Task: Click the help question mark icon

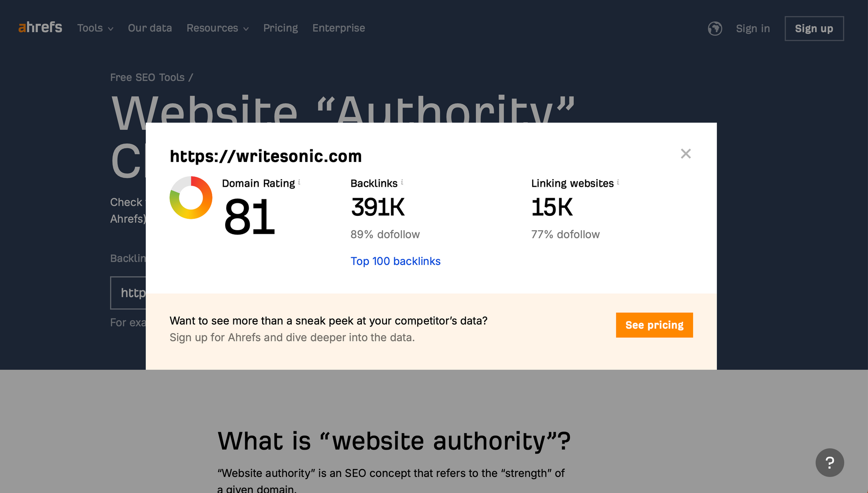Action: [830, 463]
